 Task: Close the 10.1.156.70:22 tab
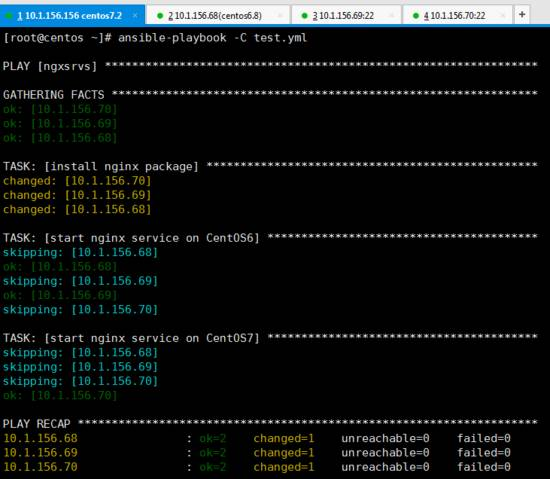coord(503,15)
